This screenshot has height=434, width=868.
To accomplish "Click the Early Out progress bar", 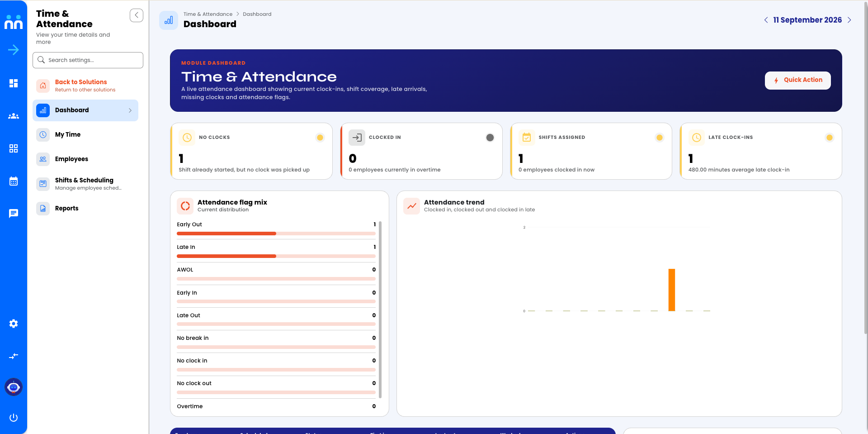I will [276, 234].
